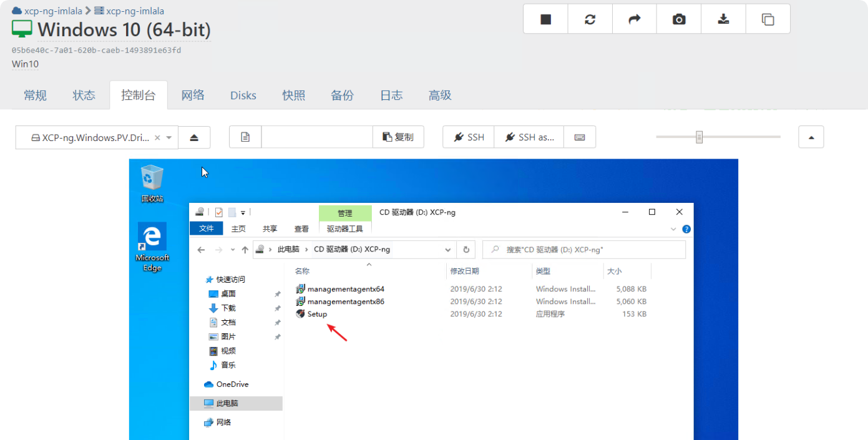Screen dimensions: 868x440
Task: Click the clipboard text input field
Action: tap(317, 137)
